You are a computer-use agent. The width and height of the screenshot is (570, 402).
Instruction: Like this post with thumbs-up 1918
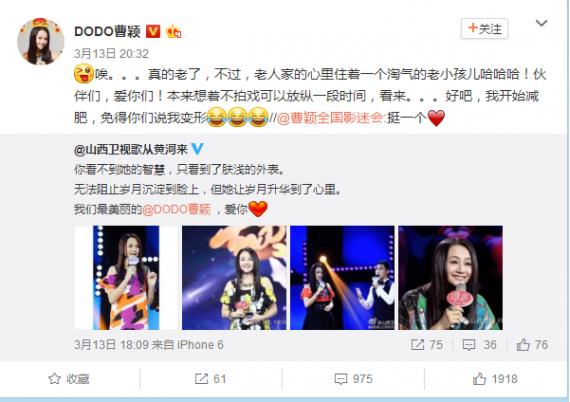(495, 379)
